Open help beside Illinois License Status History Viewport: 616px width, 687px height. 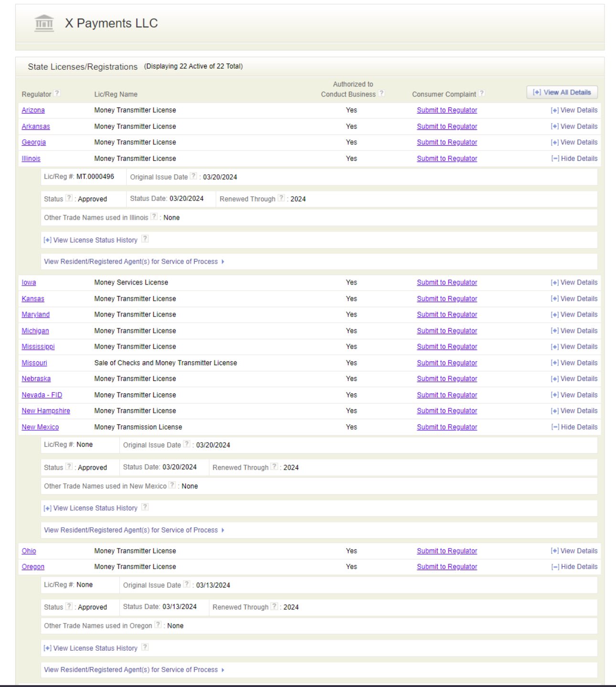(145, 239)
